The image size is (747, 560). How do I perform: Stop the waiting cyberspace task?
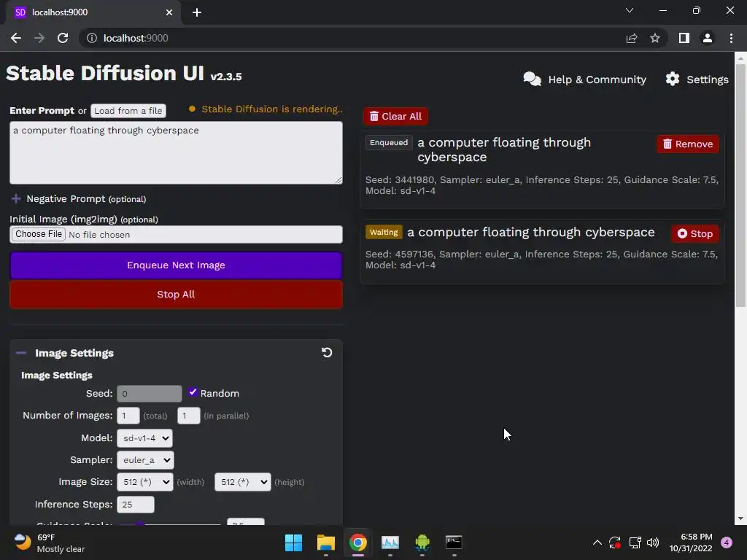pyautogui.click(x=695, y=234)
